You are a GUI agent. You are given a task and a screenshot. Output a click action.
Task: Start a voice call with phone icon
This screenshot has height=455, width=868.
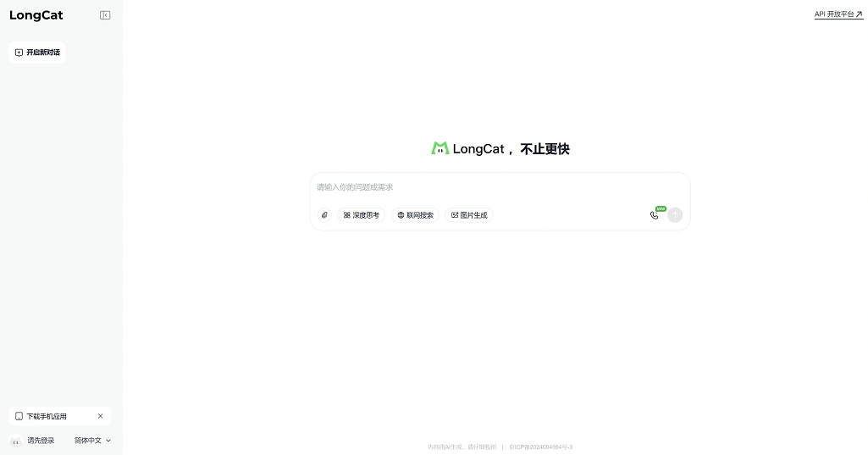coord(654,215)
